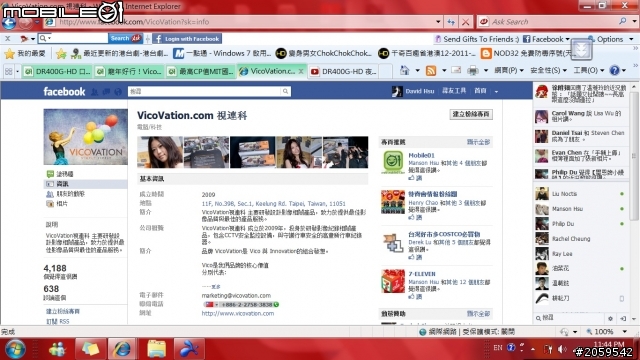The image size is (640, 360).
Task: Click the Help question mark icon
Action: 614,71
